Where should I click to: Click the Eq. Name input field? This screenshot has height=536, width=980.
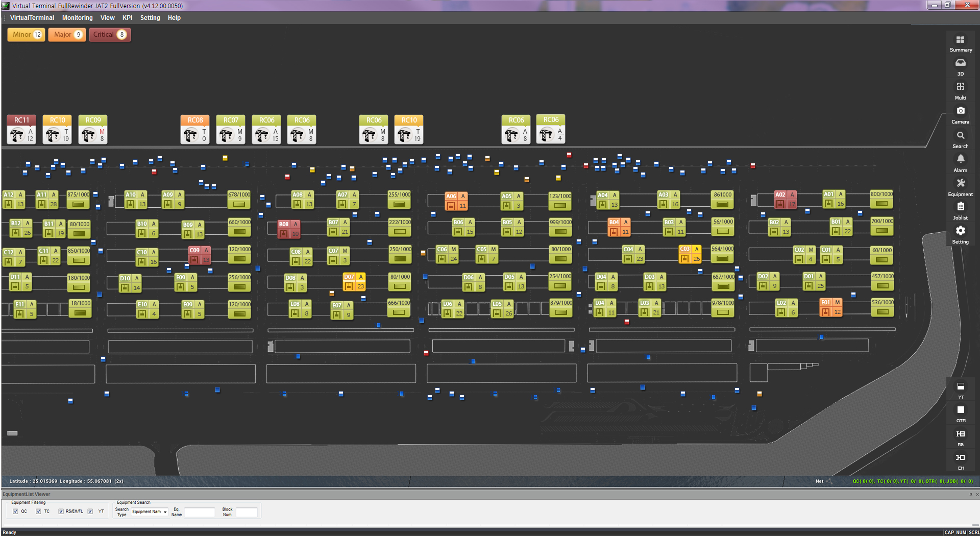pos(199,512)
